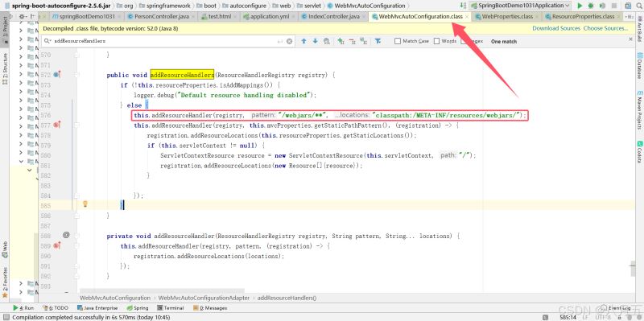Click the search filter funnel icon

coord(378,41)
